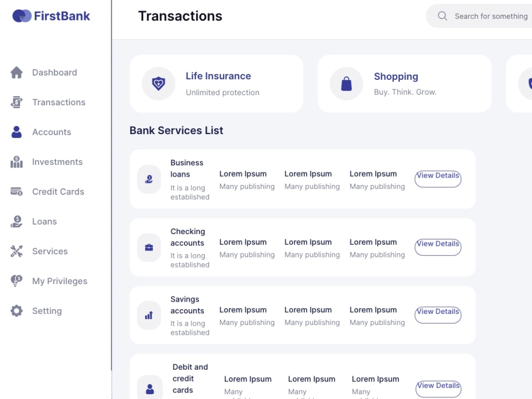Click the My Privileges lightbulb icon
This screenshot has height=399, width=532.
(16, 281)
